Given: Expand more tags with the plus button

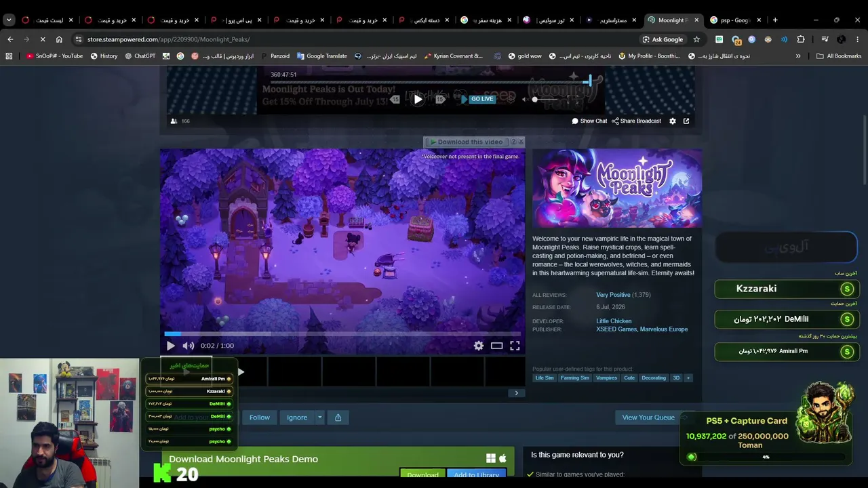Looking at the screenshot, I should pos(688,378).
